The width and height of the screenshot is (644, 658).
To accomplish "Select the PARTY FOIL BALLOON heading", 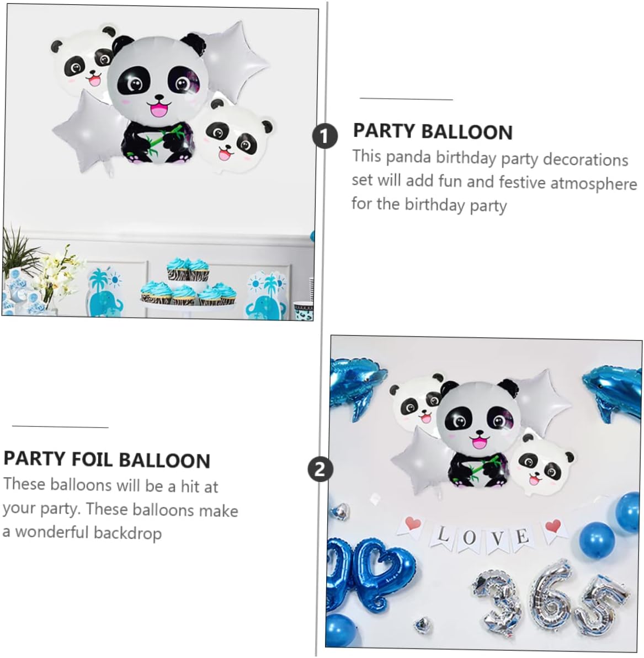I will (x=107, y=459).
